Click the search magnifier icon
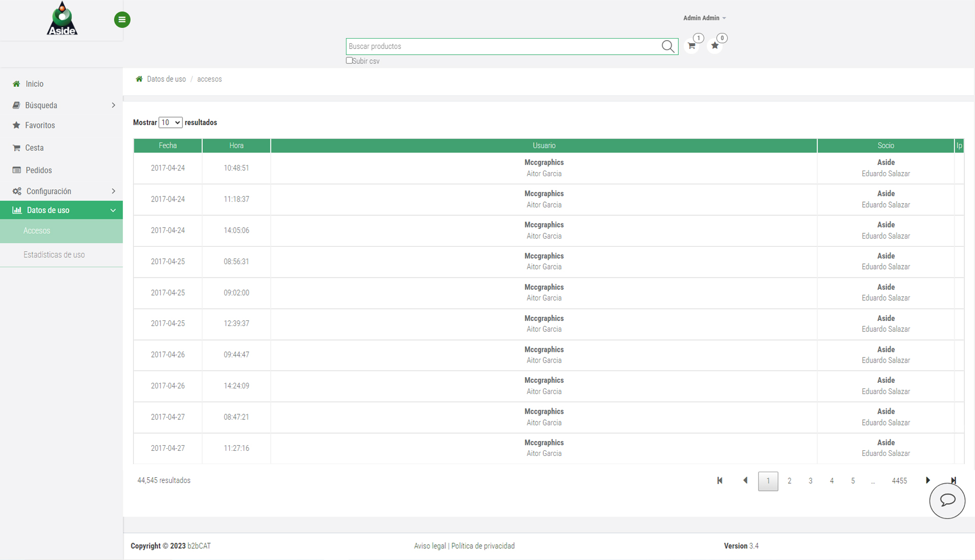The height and width of the screenshot is (560, 975). click(x=668, y=47)
